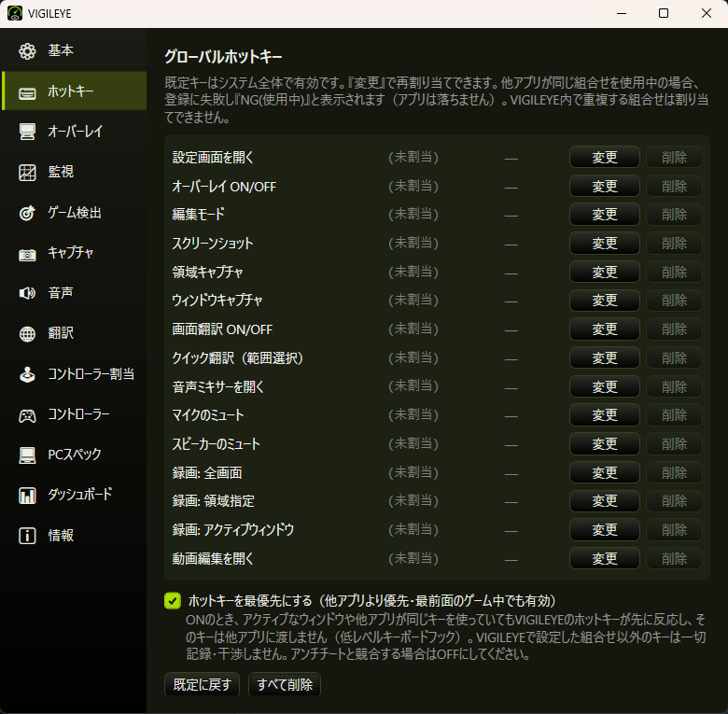Click the 翻訳 sidebar label
The width and height of the screenshot is (728, 714).
61,333
